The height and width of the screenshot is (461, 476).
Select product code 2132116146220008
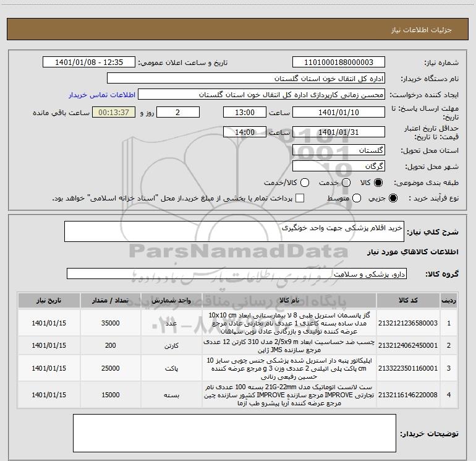point(408,395)
